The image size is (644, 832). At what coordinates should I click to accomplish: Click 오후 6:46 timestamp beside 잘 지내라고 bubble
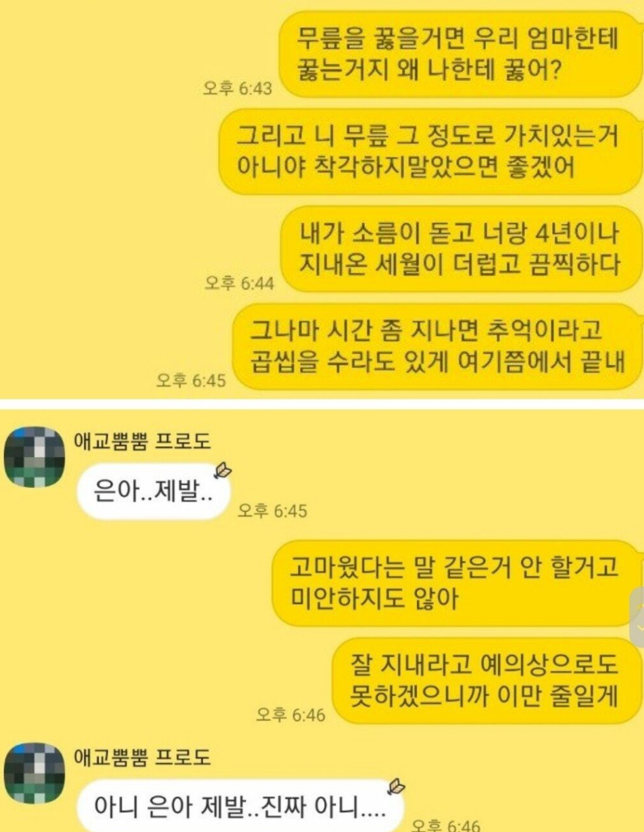(x=293, y=714)
